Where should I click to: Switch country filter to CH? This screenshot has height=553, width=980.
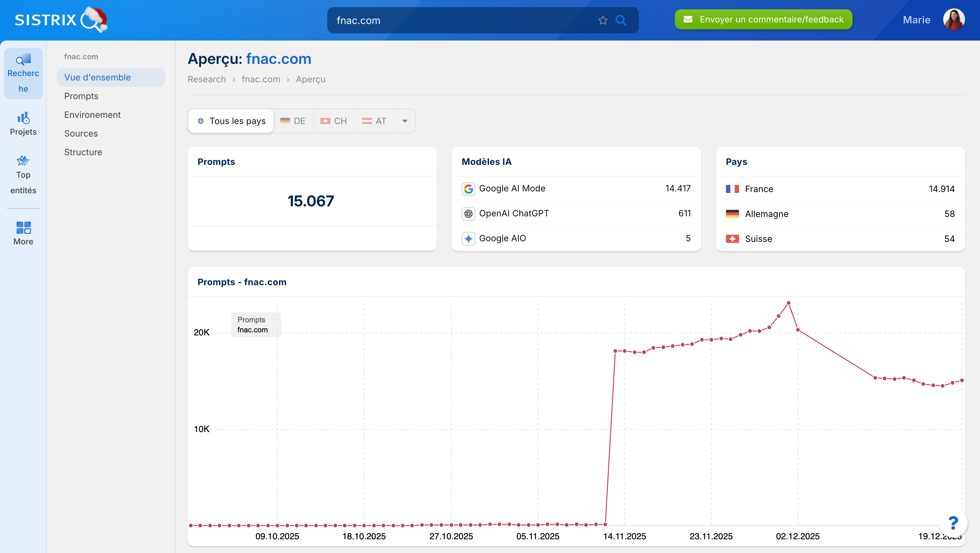click(334, 121)
